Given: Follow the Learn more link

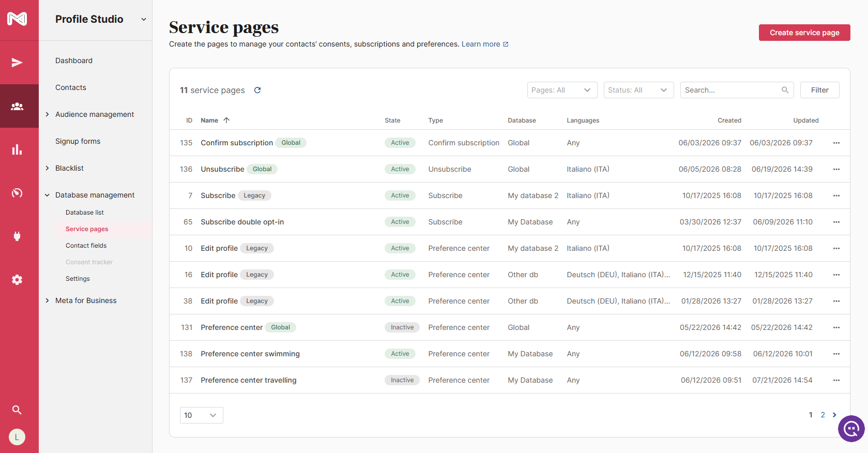Looking at the screenshot, I should [485, 44].
